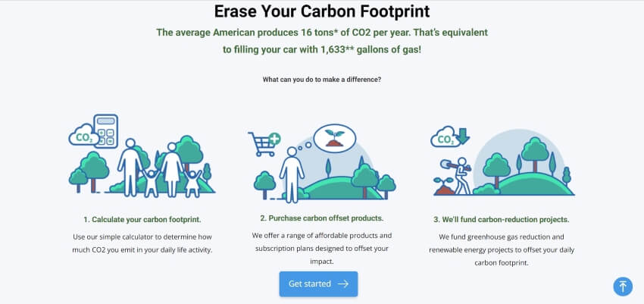The width and height of the screenshot is (644, 304).
Task: Click the arrow inside Get started button
Action: (343, 284)
